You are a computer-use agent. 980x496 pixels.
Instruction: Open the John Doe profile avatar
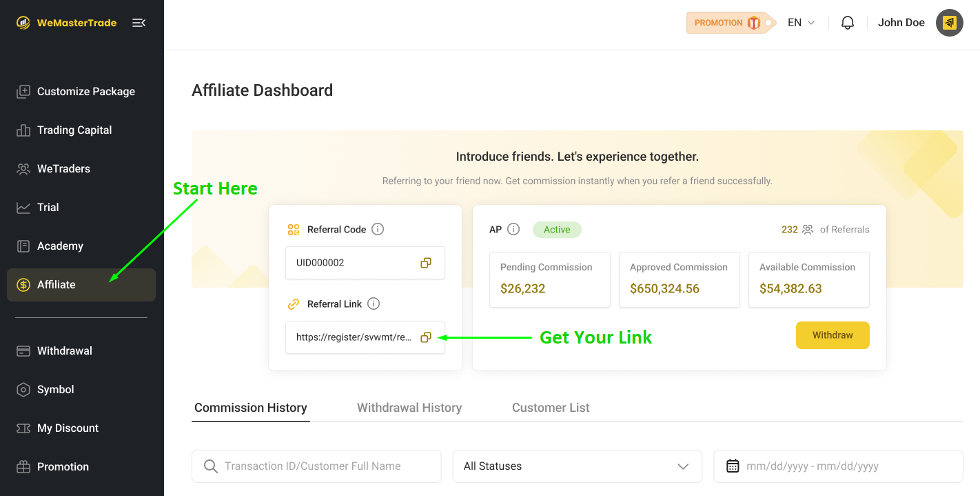point(949,23)
